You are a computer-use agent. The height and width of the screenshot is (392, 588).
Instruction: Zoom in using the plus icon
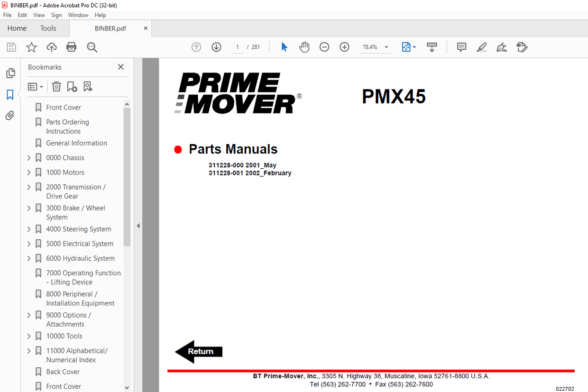[x=344, y=47]
